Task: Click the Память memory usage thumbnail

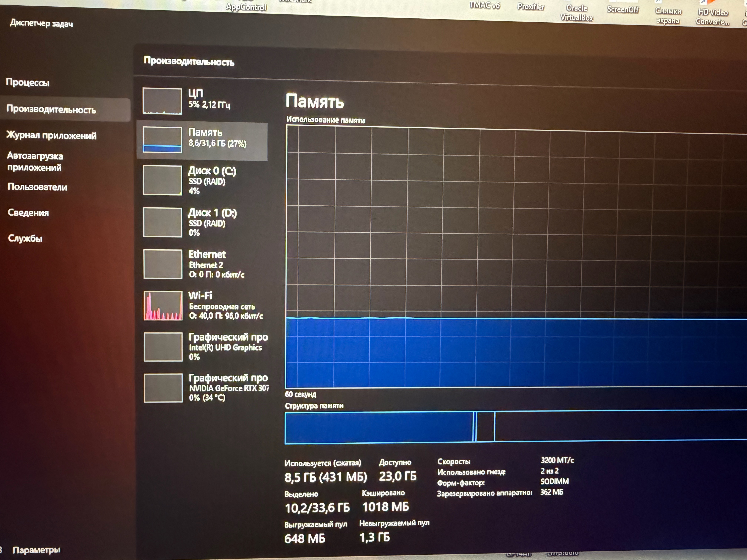Action: click(162, 139)
